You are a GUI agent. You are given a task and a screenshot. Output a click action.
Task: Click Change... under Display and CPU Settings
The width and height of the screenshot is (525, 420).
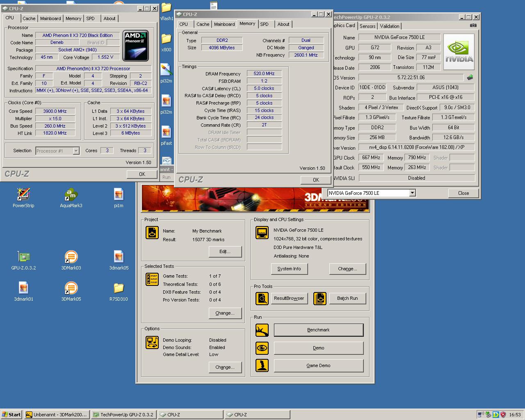coord(347,269)
